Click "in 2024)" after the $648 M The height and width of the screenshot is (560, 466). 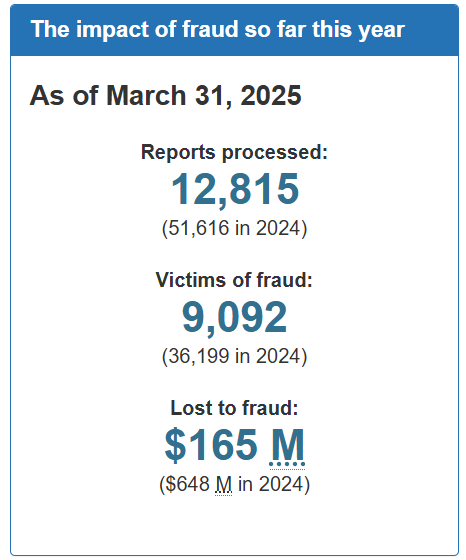274,484
